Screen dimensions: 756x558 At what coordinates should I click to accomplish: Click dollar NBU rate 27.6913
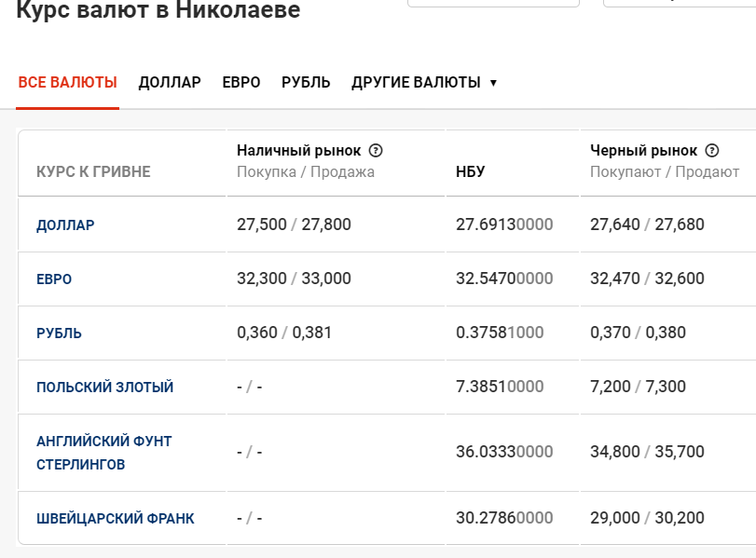point(504,225)
